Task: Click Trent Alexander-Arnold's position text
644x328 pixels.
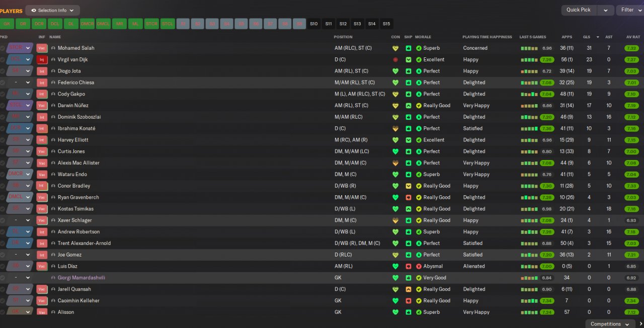Action: click(357, 243)
